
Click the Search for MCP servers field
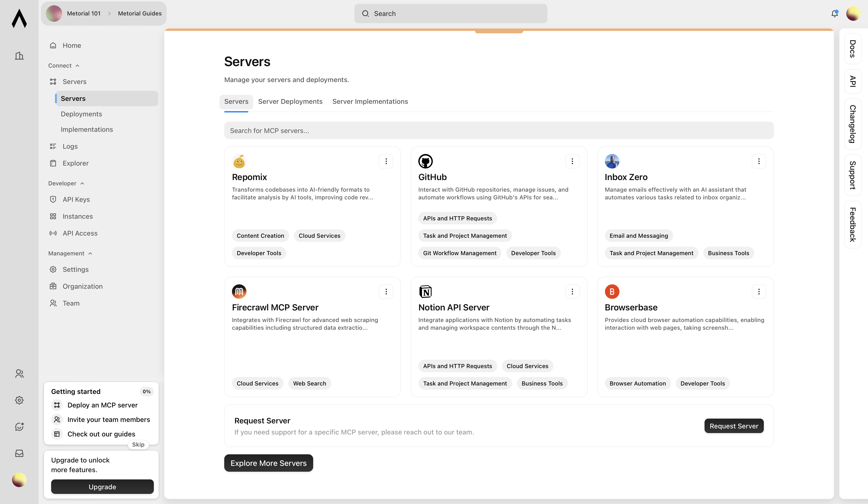(x=498, y=130)
